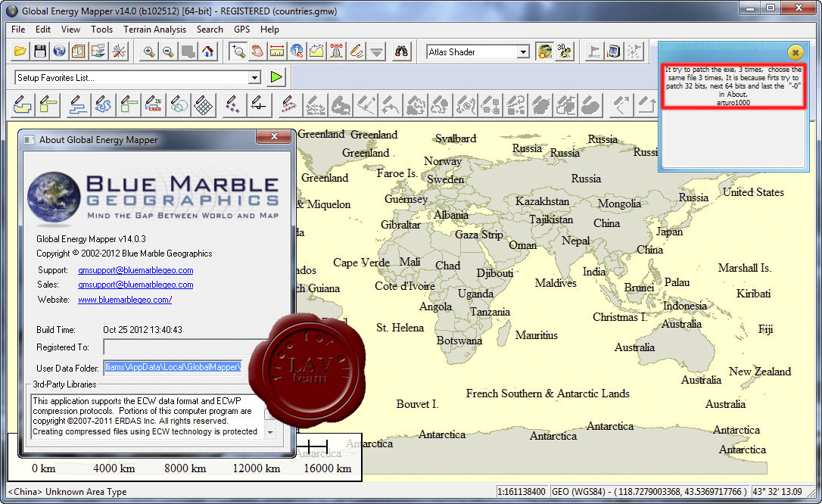Click the monitor info icon in toolbar

tap(614, 51)
